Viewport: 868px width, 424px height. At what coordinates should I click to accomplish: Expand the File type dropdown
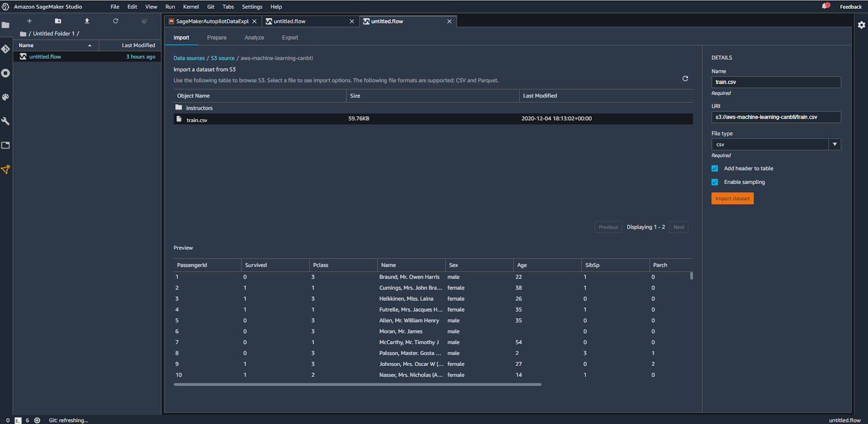pyautogui.click(x=834, y=144)
